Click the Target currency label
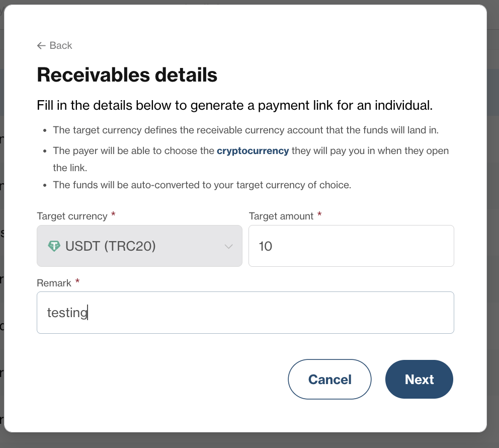 coord(72,216)
